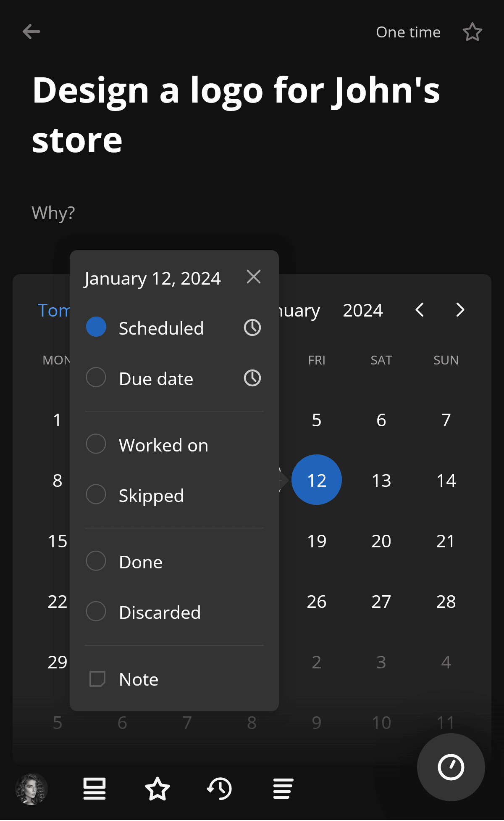The width and height of the screenshot is (504, 821).
Task: Open the timer with the floating clock button
Action: (x=451, y=767)
